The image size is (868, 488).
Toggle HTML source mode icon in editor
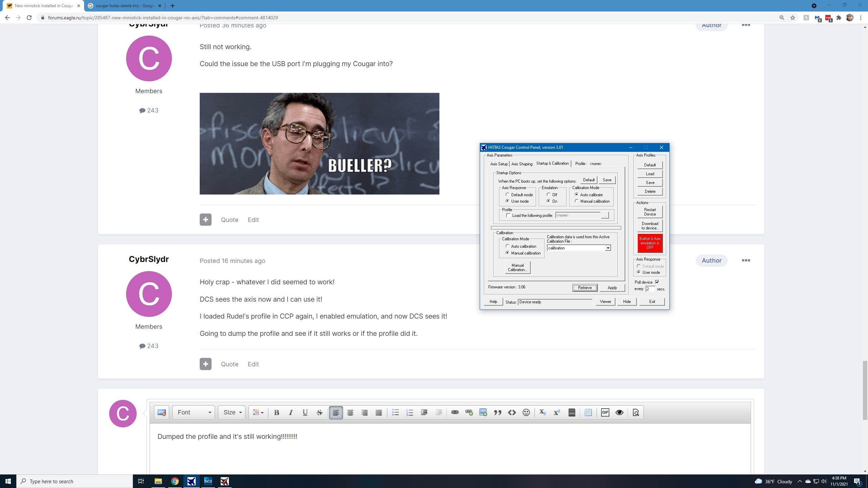click(x=161, y=412)
